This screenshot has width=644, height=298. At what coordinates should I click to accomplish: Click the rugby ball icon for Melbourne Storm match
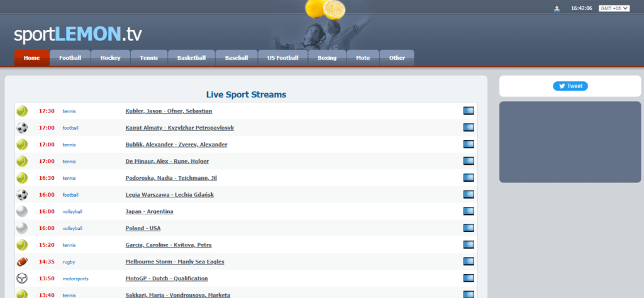pos(22,262)
